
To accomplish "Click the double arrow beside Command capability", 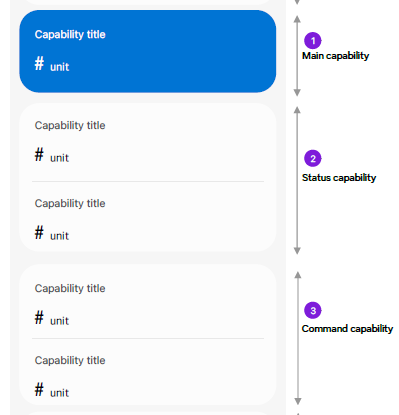I will point(298,338).
